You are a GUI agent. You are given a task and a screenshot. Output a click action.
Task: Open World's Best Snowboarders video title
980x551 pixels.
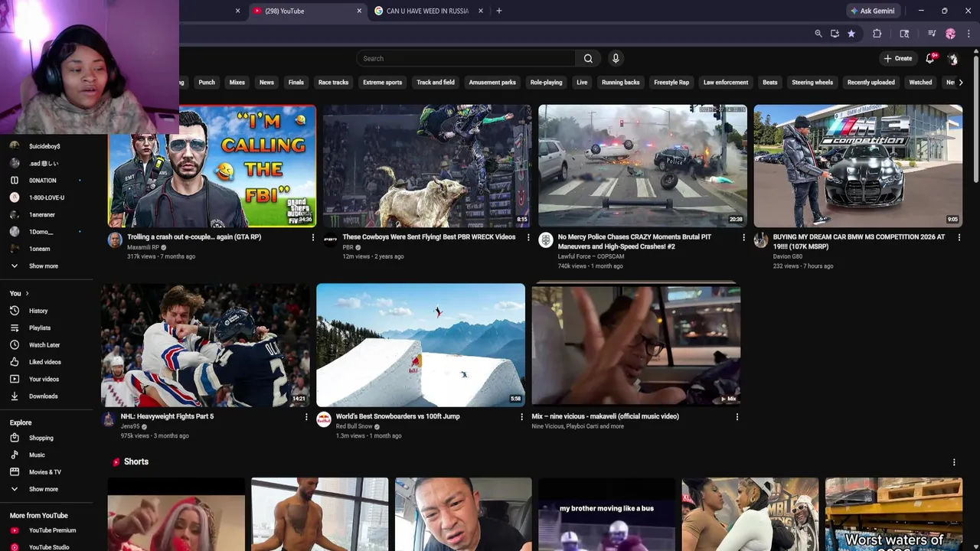(397, 416)
